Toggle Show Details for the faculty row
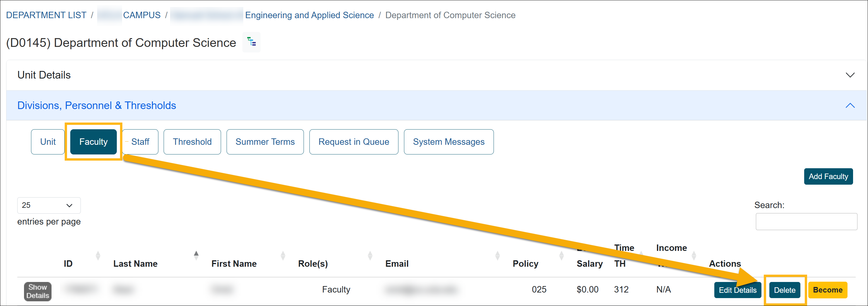 [38, 291]
